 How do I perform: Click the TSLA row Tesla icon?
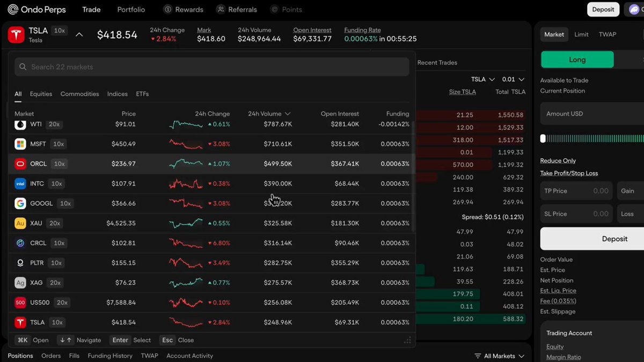click(20, 323)
